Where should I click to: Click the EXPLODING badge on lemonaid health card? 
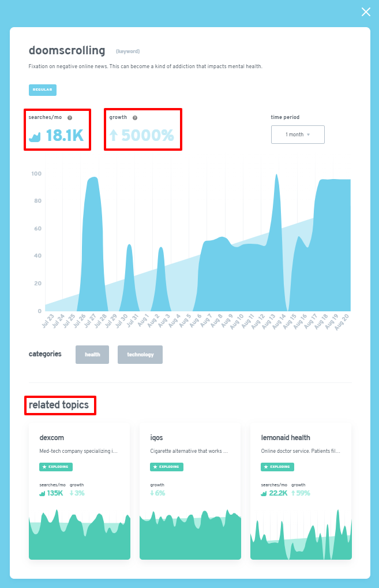click(277, 467)
